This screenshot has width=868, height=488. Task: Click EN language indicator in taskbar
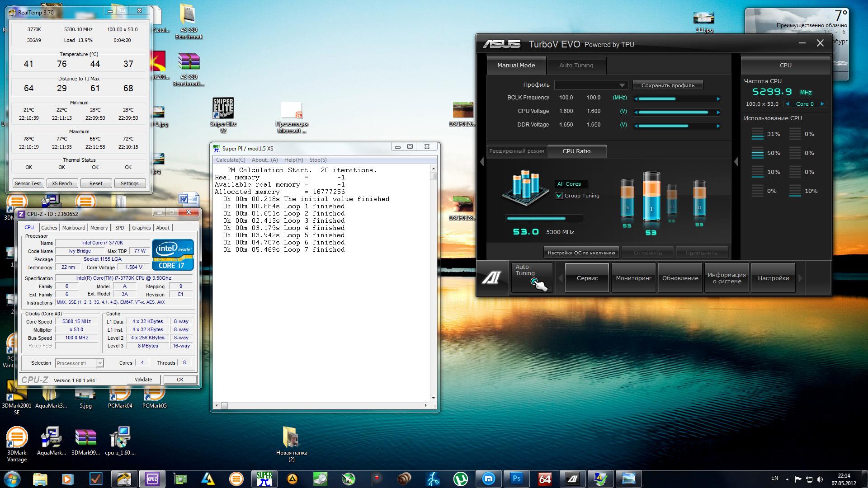tap(774, 478)
